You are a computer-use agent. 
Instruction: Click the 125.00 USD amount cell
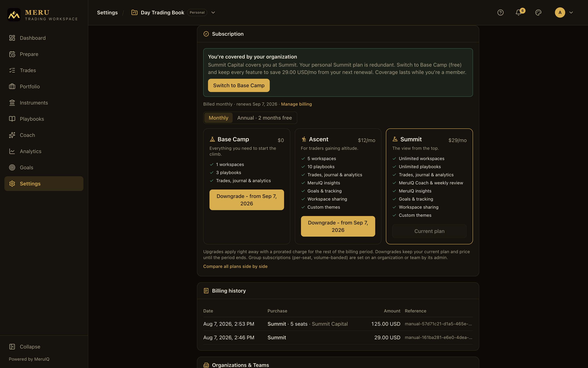pos(386,324)
